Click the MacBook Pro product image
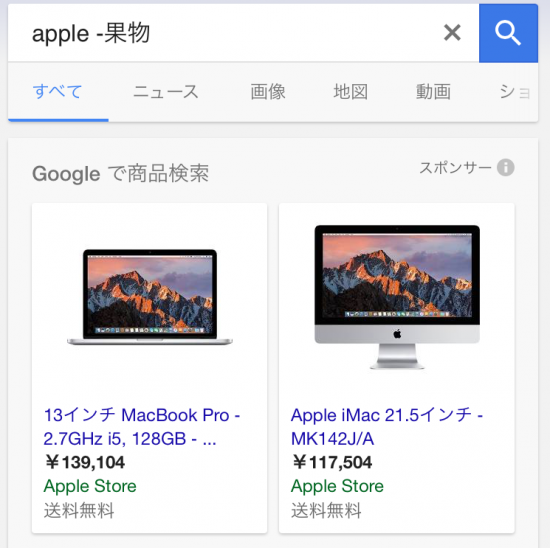This screenshot has width=550, height=548. (150, 297)
